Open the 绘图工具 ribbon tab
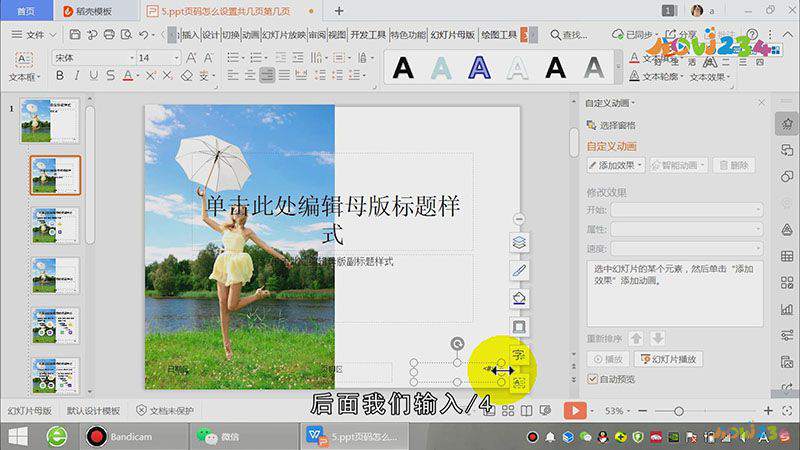Image resolution: width=800 pixels, height=450 pixels. (499, 35)
